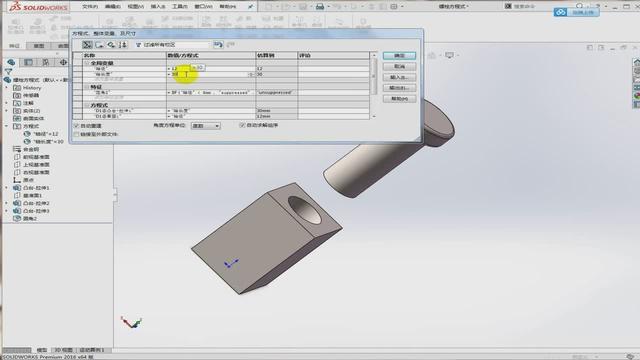Collapse the Equations folder in tree

click(x=7, y=126)
